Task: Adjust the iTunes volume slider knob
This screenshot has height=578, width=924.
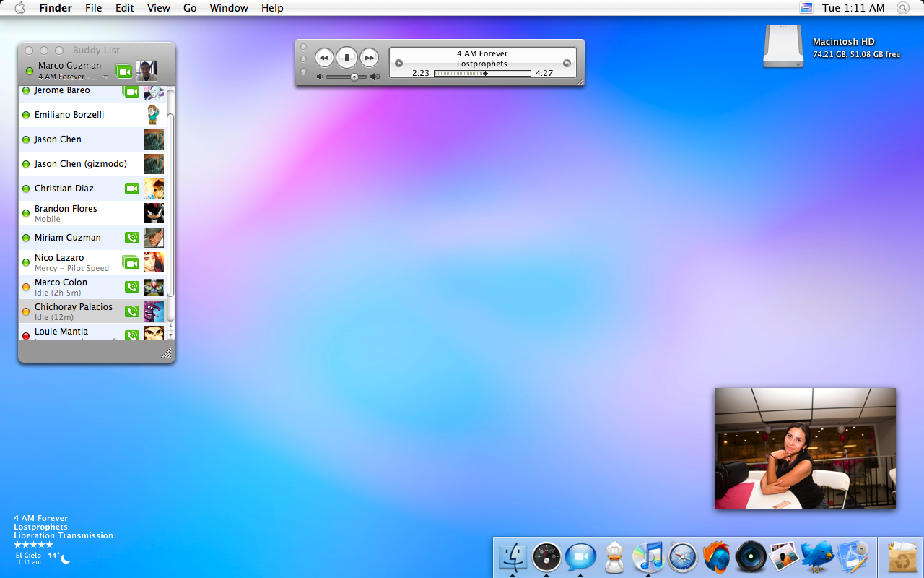Action: point(354,77)
